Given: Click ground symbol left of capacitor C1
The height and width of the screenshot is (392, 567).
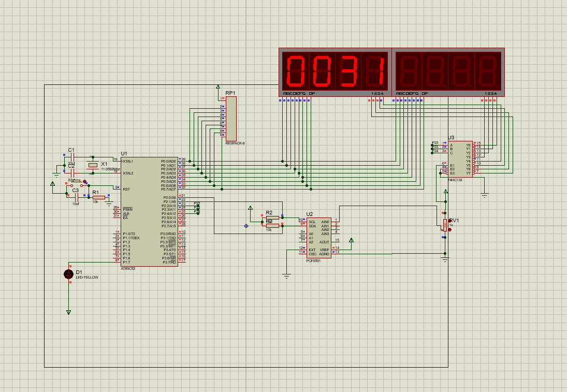Looking at the screenshot, I should pos(56,175).
